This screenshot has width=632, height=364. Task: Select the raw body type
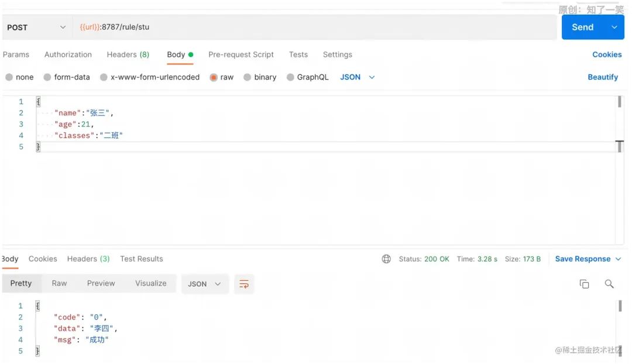[222, 77]
